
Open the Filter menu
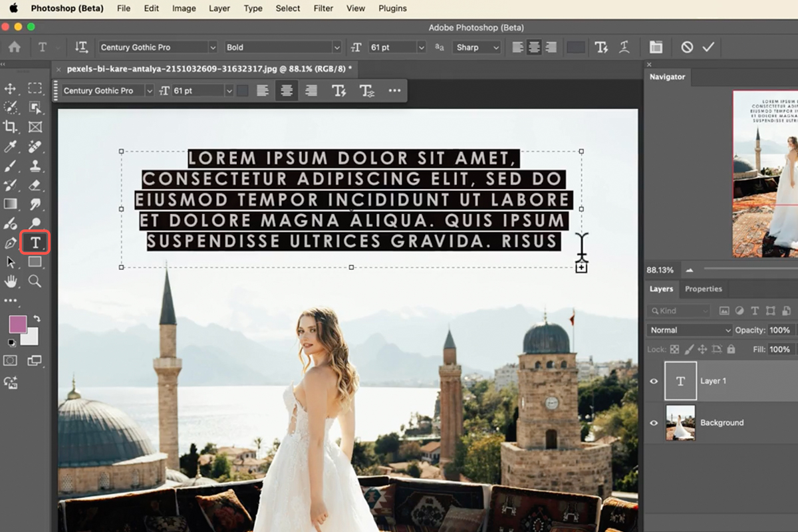tap(323, 9)
